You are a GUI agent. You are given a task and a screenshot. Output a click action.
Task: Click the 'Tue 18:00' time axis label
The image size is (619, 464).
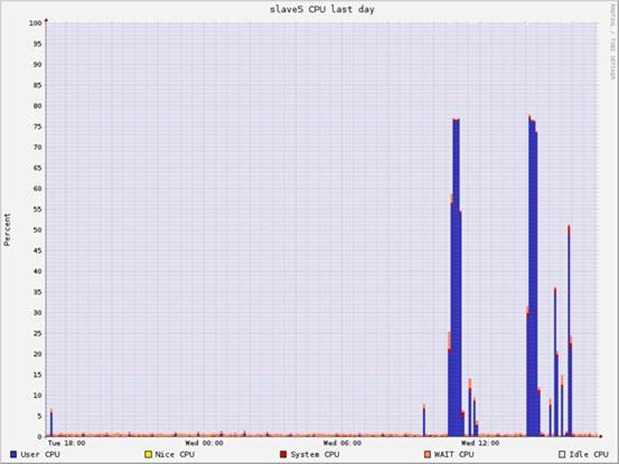click(x=66, y=443)
